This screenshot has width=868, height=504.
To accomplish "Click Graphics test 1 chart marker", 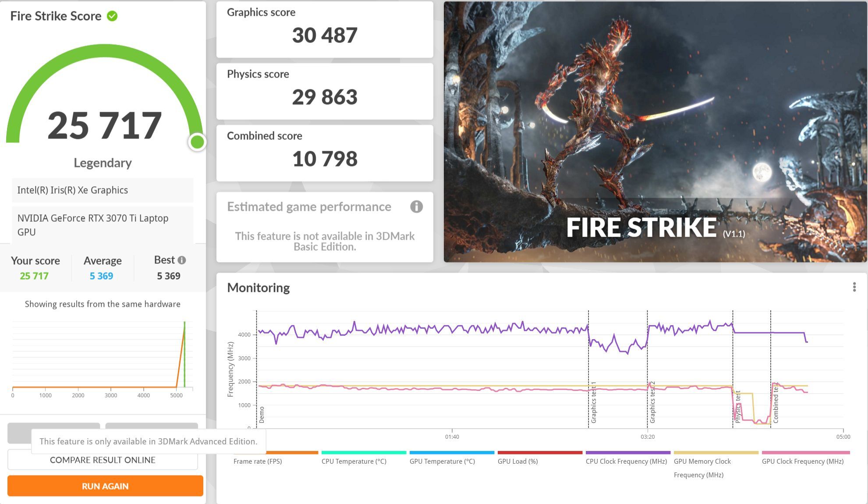I will tap(594, 402).
